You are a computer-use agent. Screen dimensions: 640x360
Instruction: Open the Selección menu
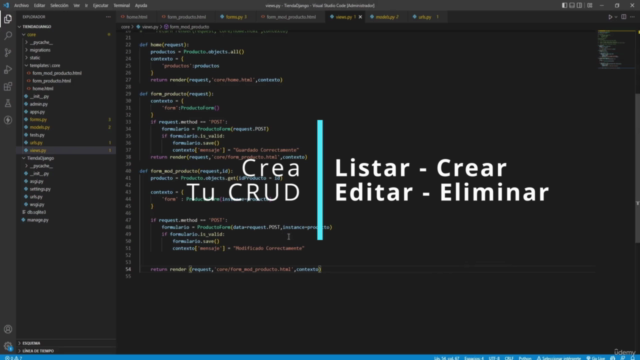click(x=59, y=5)
